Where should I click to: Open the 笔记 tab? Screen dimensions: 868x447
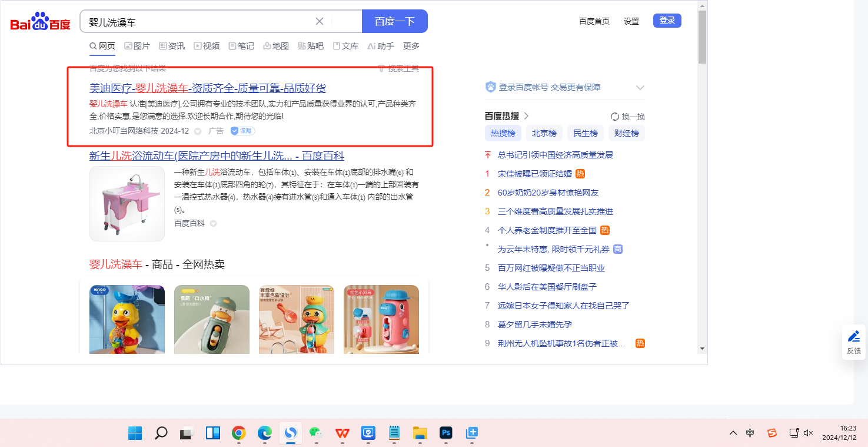pyautogui.click(x=241, y=46)
